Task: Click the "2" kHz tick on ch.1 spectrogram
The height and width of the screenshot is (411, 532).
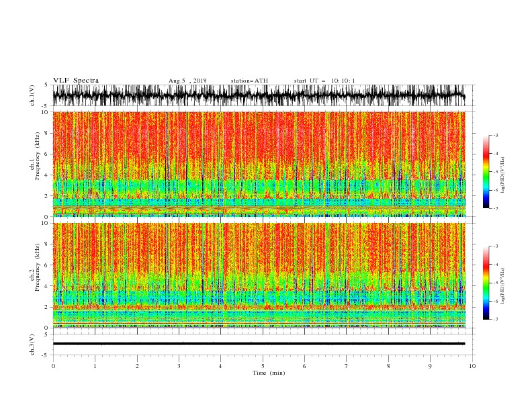Action: (x=46, y=196)
